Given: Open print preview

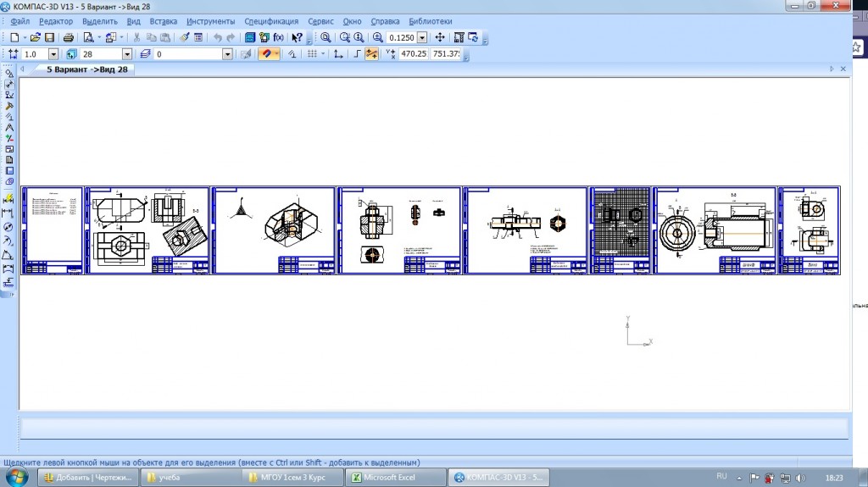Looking at the screenshot, I should (x=88, y=37).
